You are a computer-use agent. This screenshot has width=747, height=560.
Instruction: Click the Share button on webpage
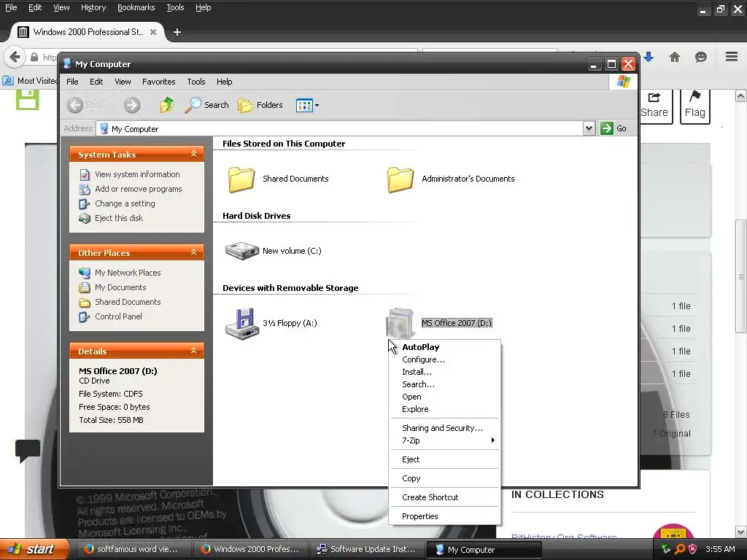(x=655, y=106)
